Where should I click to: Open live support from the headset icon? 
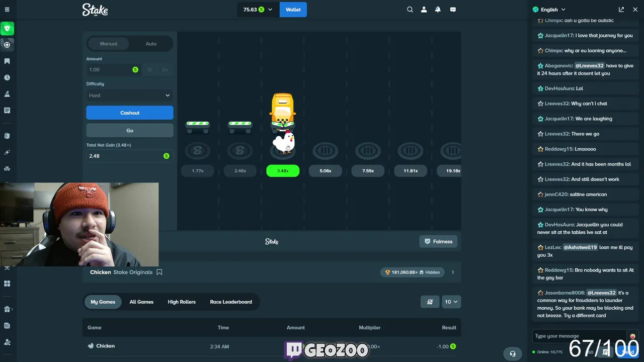(x=513, y=353)
